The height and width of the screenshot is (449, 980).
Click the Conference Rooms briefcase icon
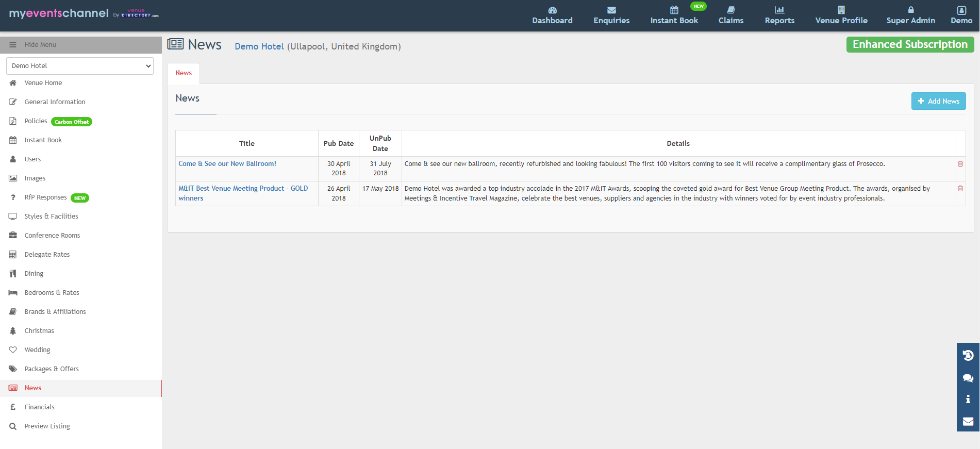[13, 235]
